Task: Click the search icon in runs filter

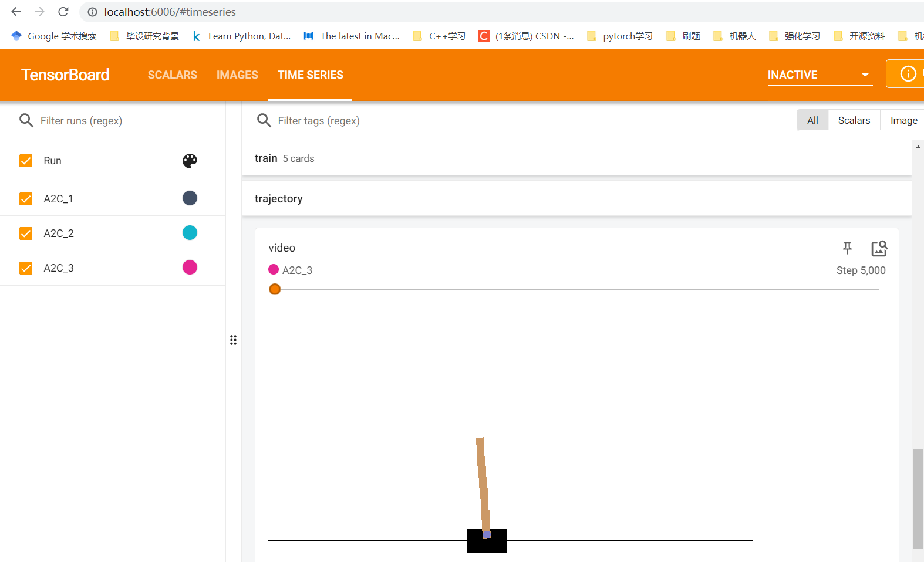Action: 26,120
